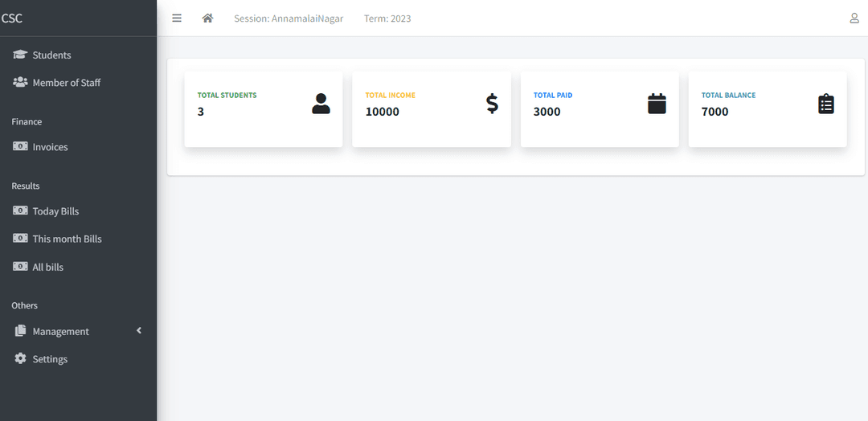Click the value 10000
This screenshot has width=868, height=421.
point(382,112)
